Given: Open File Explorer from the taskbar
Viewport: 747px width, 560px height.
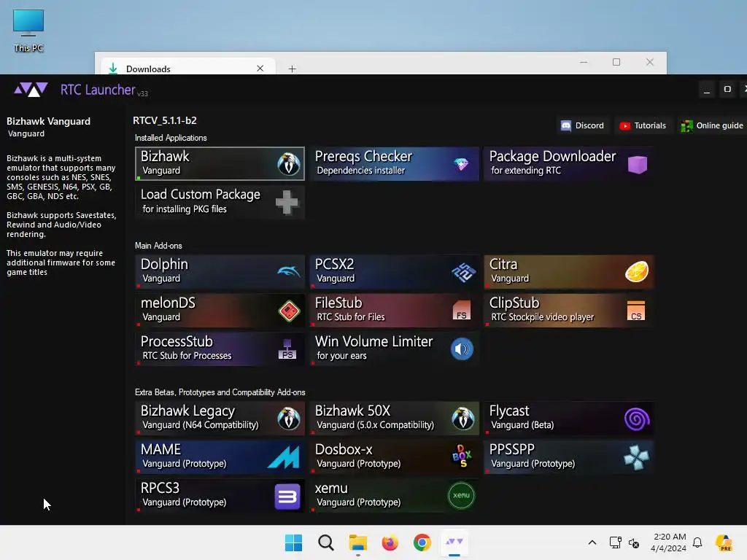Looking at the screenshot, I should (x=357, y=542).
